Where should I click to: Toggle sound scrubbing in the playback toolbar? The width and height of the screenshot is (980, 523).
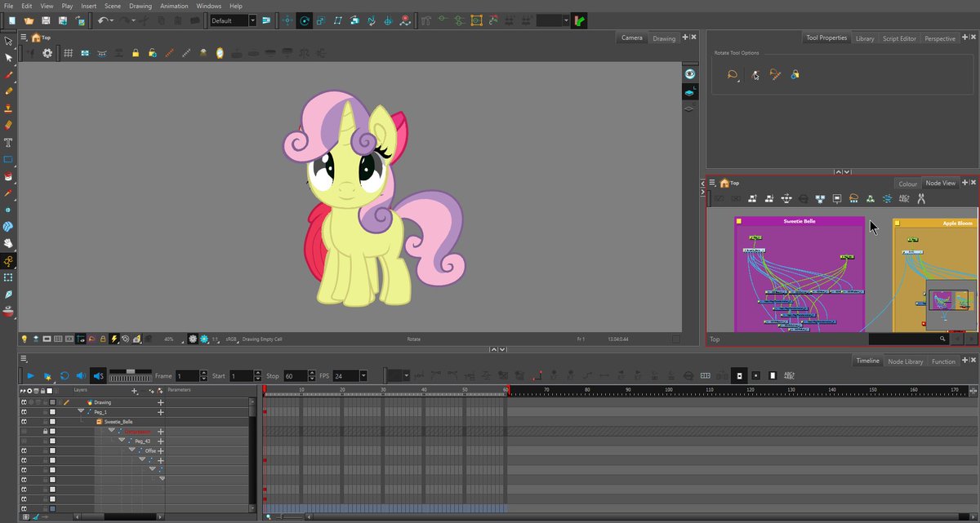coord(97,375)
